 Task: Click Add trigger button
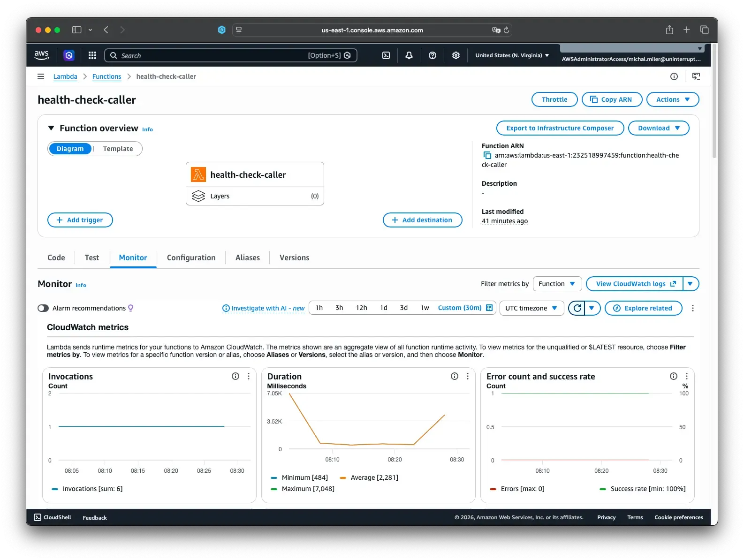pyautogui.click(x=80, y=220)
